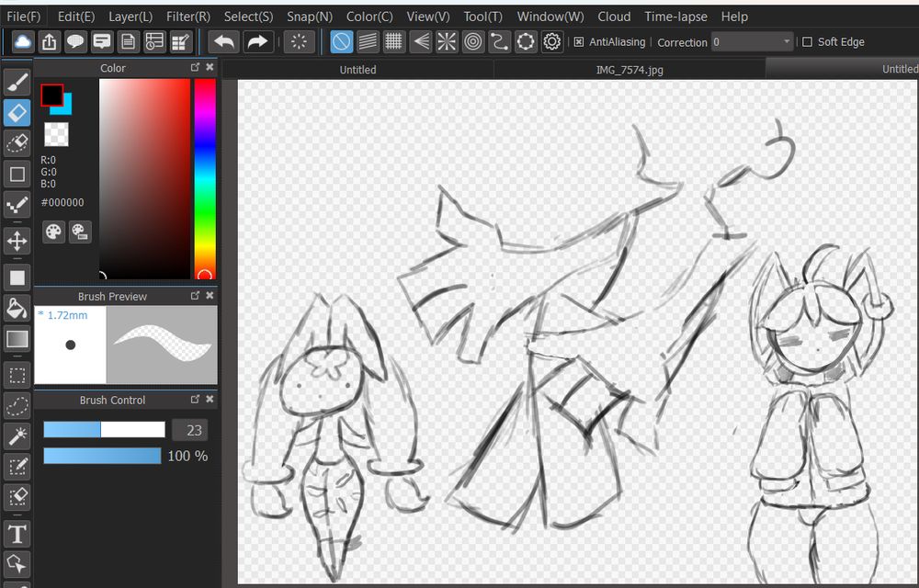Switch to the IMG_7574.jpg tab
The height and width of the screenshot is (588, 919).
tap(629, 70)
